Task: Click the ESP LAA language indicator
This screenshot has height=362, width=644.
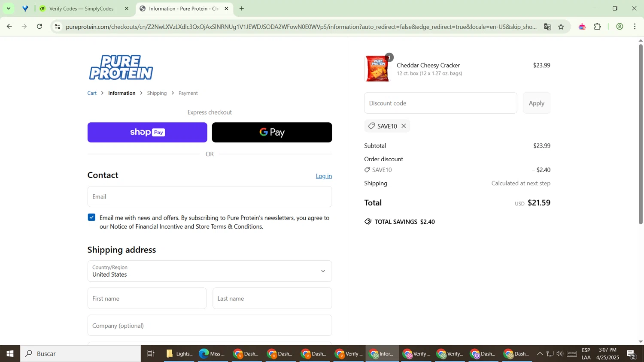Action: tap(586, 354)
